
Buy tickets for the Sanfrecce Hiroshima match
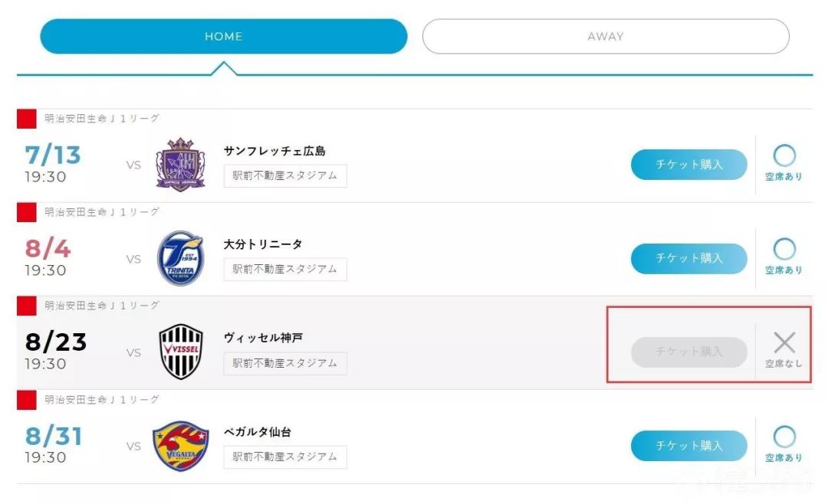688,165
